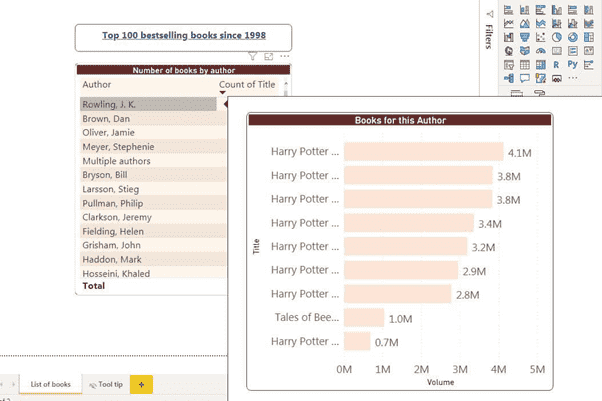
Task: Select the Clustered bar chart visual
Action: tap(541, 10)
